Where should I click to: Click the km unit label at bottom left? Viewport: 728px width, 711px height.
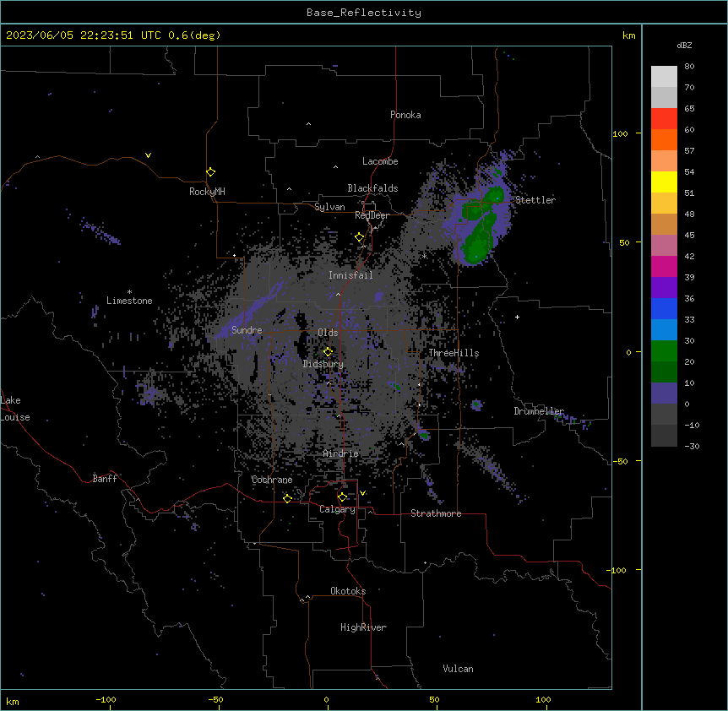pyautogui.click(x=13, y=701)
